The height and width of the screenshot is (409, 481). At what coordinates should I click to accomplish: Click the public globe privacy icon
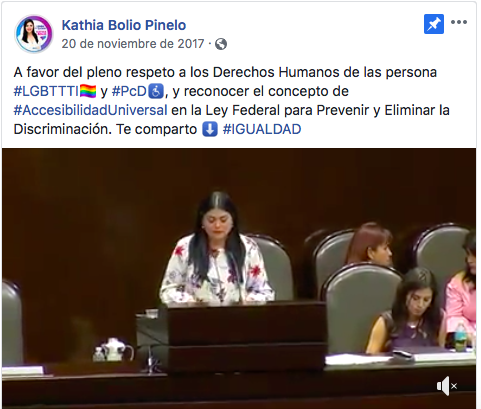click(x=221, y=44)
